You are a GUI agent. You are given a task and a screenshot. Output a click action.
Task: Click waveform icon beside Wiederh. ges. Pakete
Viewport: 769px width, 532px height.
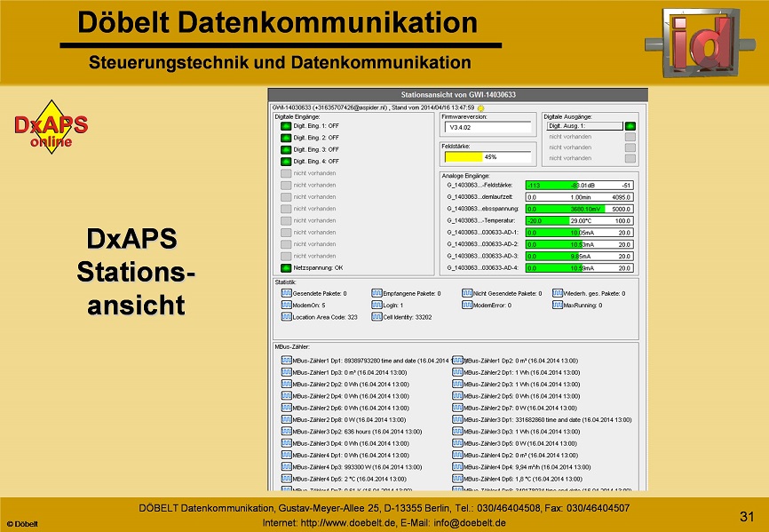pos(557,293)
